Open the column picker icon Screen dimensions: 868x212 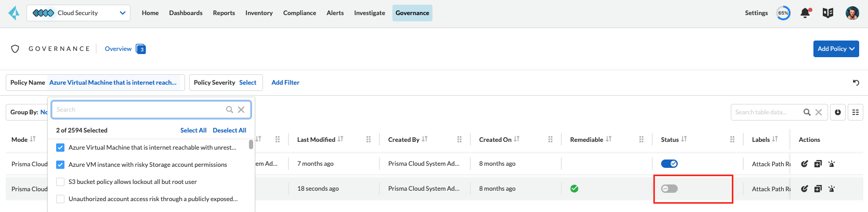[856, 112]
